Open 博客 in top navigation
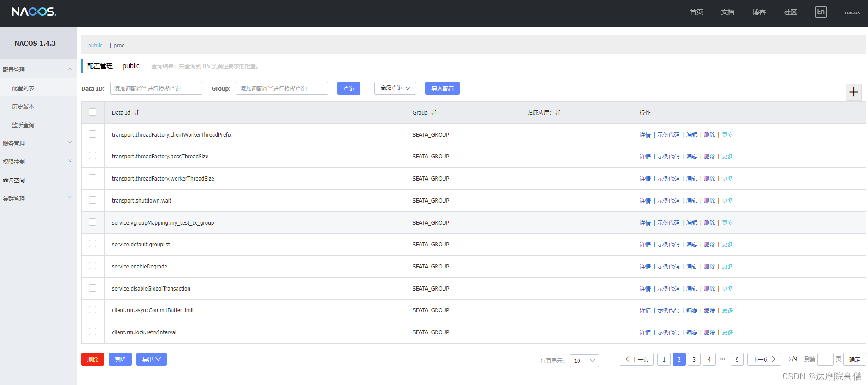Screen dimensions: 868x385 click(759, 12)
